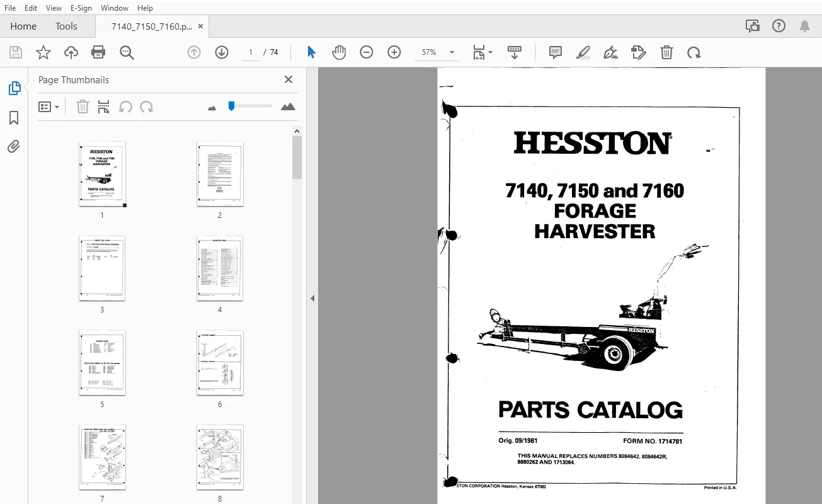Open the View menu

coord(54,8)
